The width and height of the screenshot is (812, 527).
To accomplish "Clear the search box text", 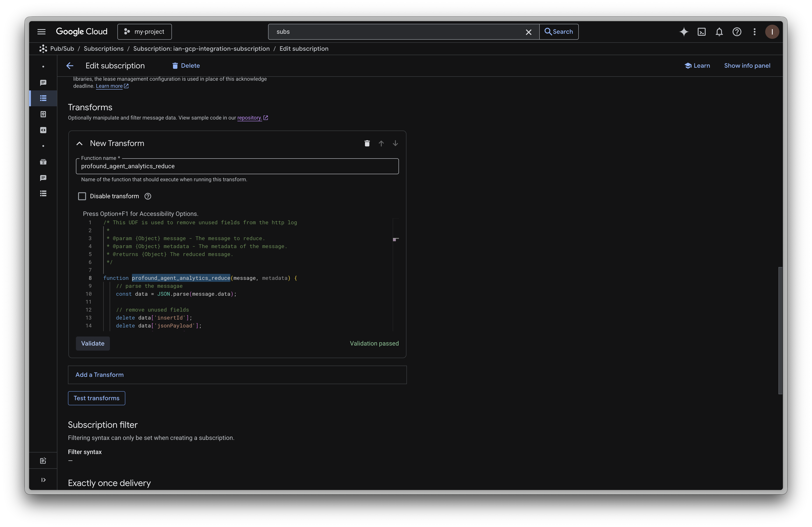I will point(528,32).
